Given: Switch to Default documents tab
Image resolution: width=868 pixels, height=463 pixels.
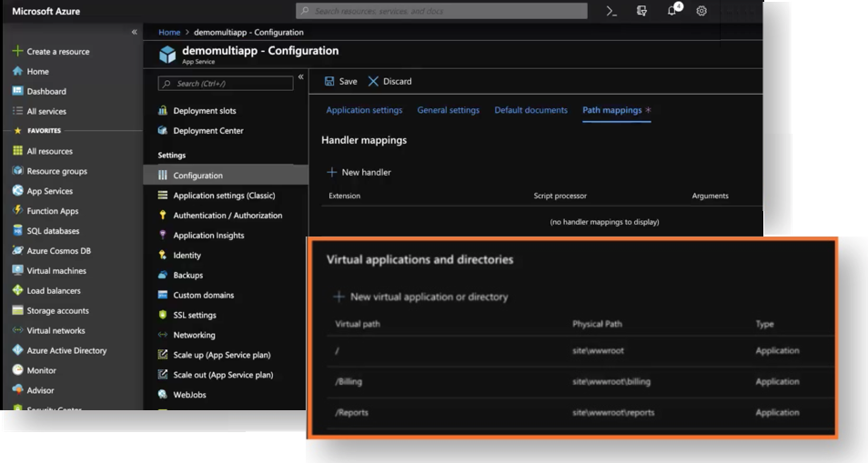Looking at the screenshot, I should point(530,110).
